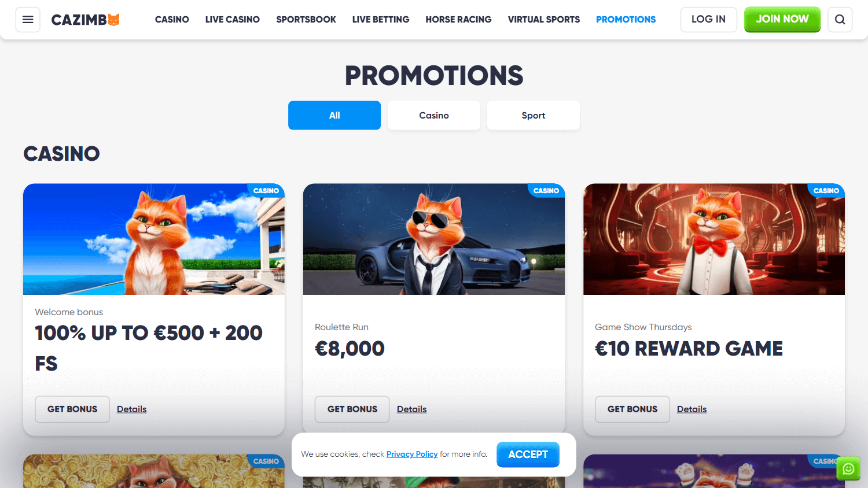The width and height of the screenshot is (868, 488).
Task: Open the Privacy Policy link
Action: [412, 454]
